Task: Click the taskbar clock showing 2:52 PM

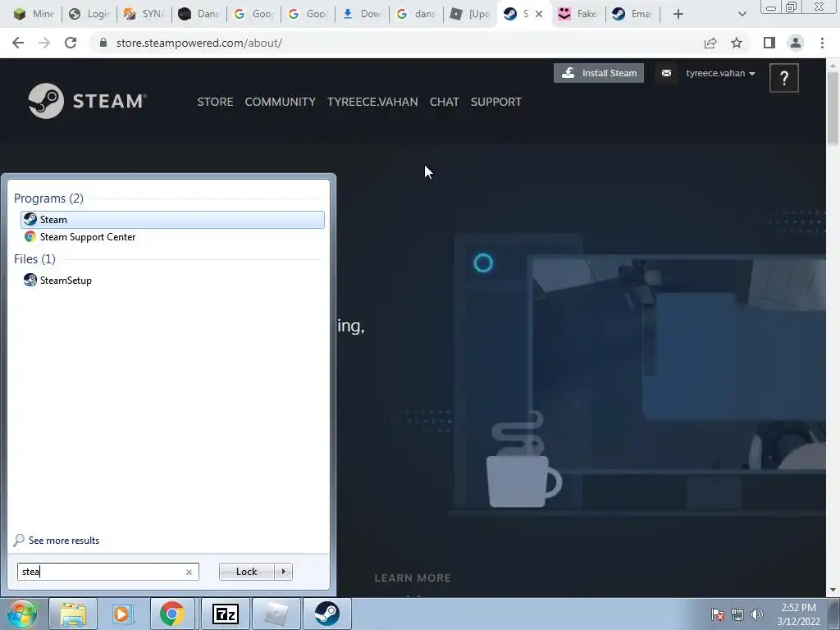Action: pos(799,614)
